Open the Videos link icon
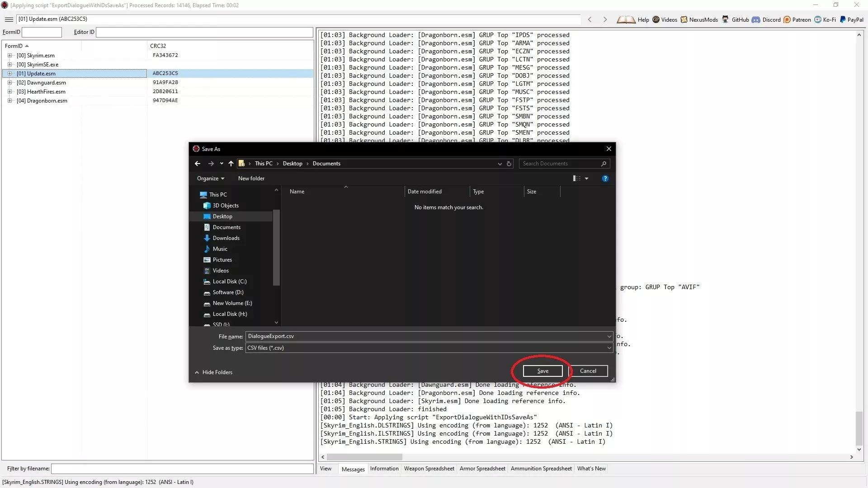Image resolution: width=868 pixels, height=488 pixels. 656,19
